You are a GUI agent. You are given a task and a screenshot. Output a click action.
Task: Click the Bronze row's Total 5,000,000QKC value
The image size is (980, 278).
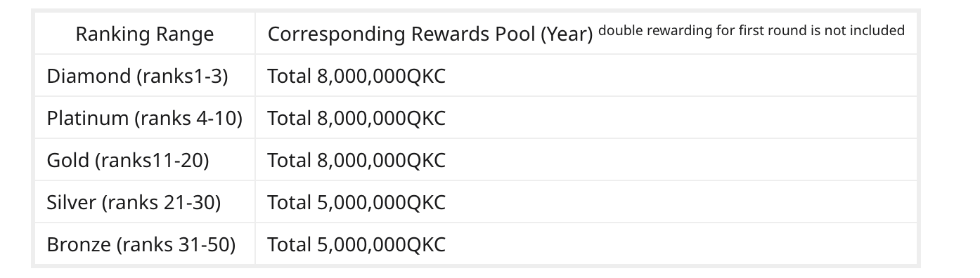tap(356, 244)
